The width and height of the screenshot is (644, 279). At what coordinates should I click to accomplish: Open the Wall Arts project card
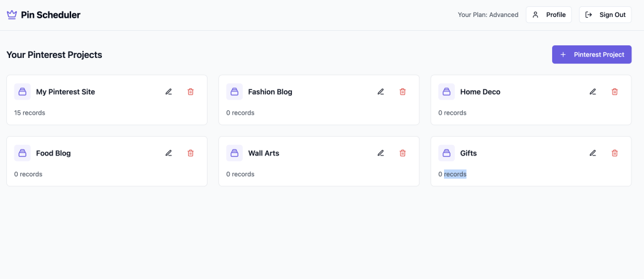319,161
